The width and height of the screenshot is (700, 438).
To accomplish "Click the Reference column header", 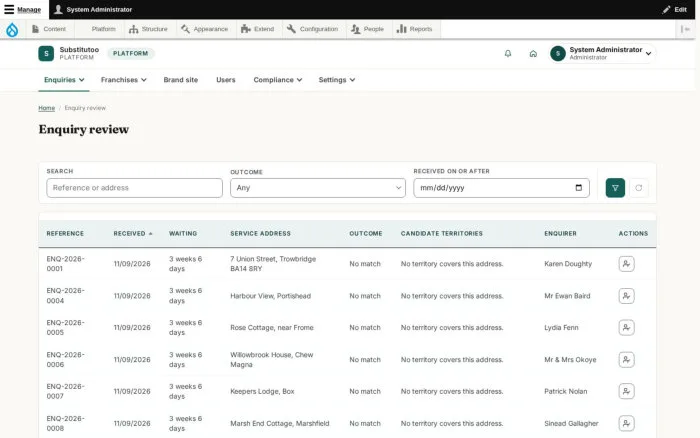I will click(x=65, y=234).
